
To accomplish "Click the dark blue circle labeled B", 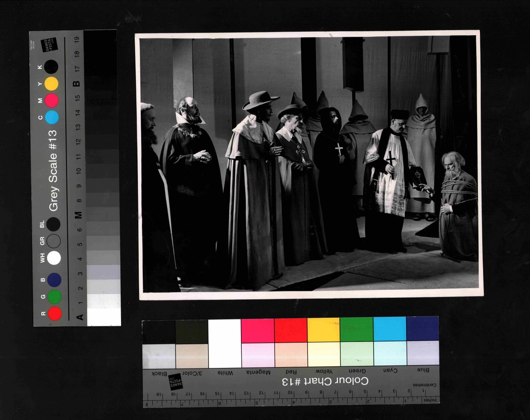I will pyautogui.click(x=54, y=280).
